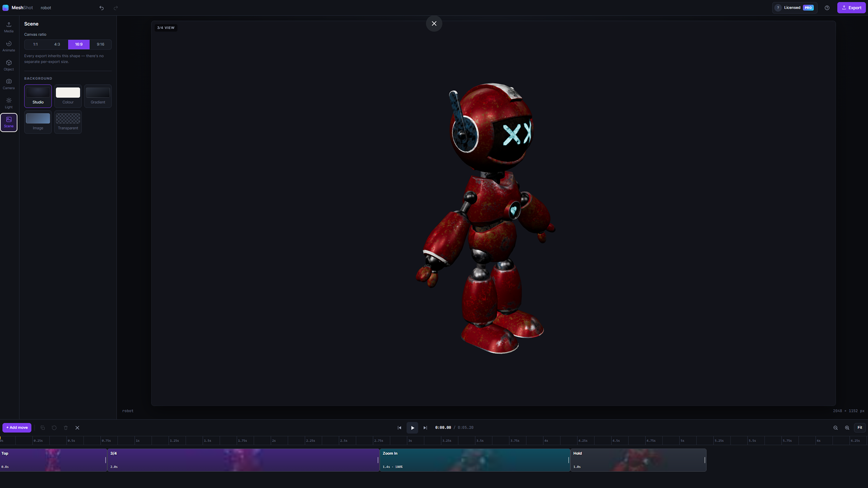Click the 2.5s mark on the timeline ruler

(x=344, y=441)
